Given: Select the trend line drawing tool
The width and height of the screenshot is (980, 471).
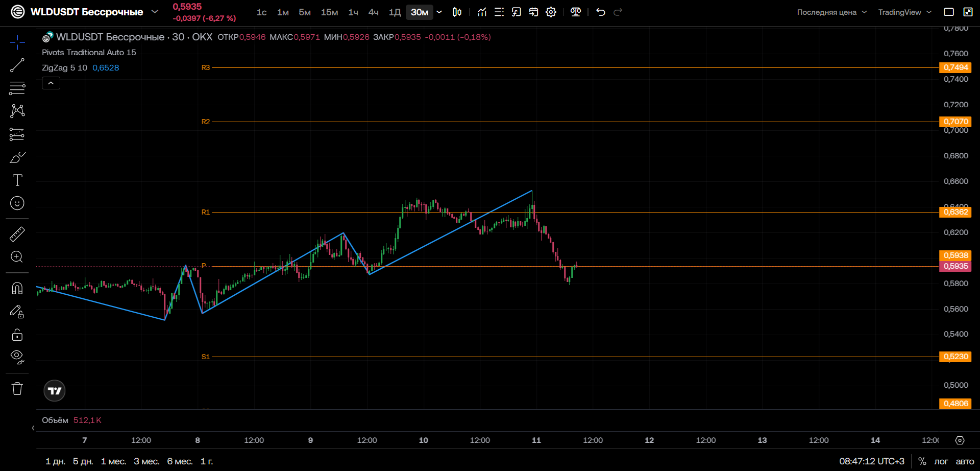Looking at the screenshot, I should (17, 65).
